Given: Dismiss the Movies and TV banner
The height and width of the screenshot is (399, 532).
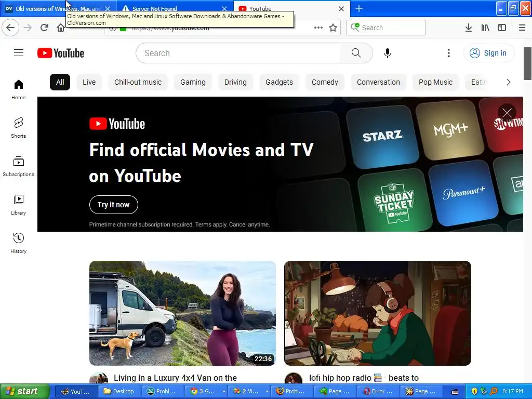Looking at the screenshot, I should coord(507,113).
